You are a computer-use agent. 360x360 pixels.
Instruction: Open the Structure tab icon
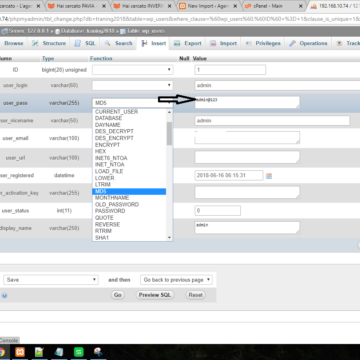pos(35,43)
